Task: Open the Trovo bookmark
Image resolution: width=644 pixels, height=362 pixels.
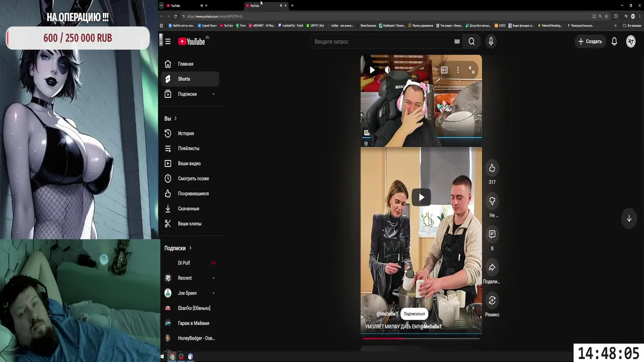Action: [241, 26]
